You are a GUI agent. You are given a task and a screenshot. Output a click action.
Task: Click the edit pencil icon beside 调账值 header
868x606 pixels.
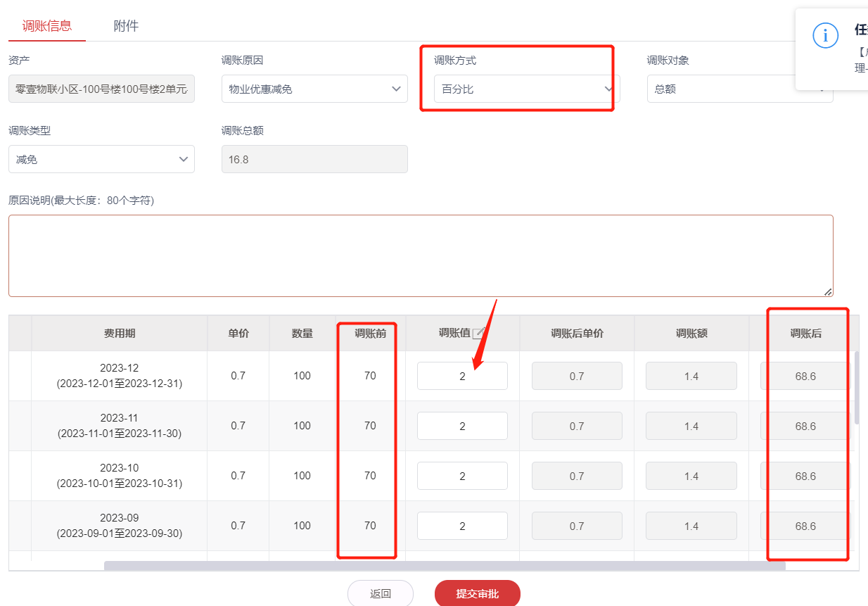click(479, 334)
